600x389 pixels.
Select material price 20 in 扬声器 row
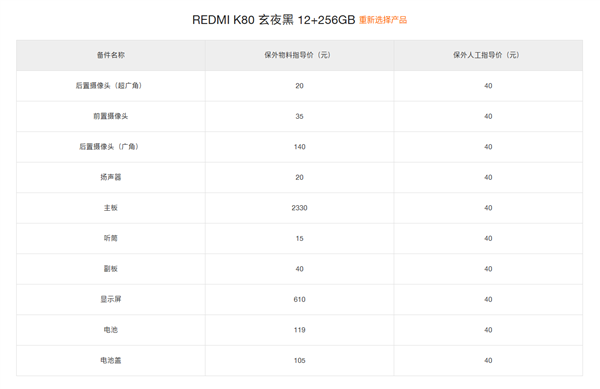pyautogui.click(x=300, y=177)
